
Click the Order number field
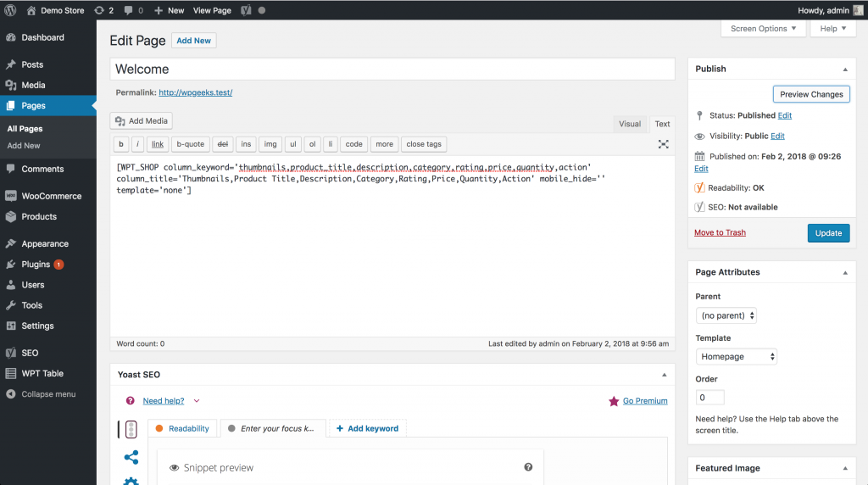coord(709,398)
